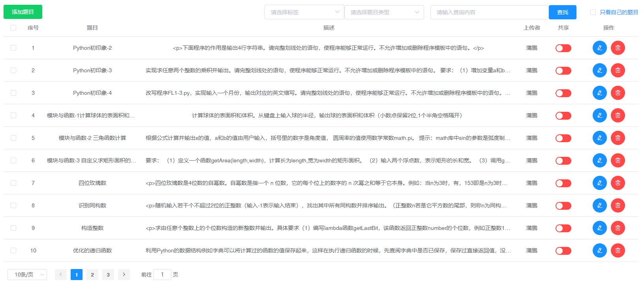Tick the select-all checkbox in table header

(x=13, y=28)
